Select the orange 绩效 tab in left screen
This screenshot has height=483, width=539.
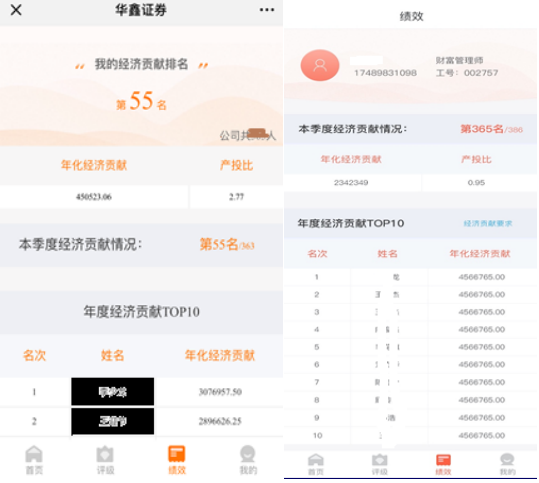[177, 460]
